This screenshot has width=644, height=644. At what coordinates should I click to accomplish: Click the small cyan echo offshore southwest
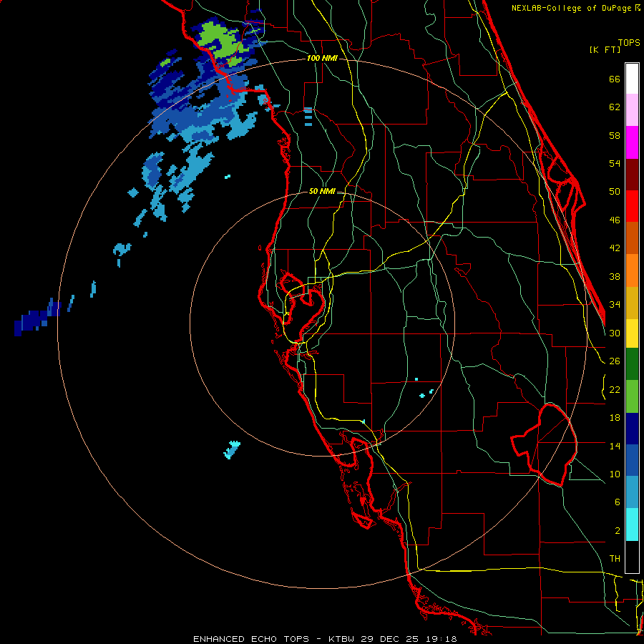tap(232, 450)
